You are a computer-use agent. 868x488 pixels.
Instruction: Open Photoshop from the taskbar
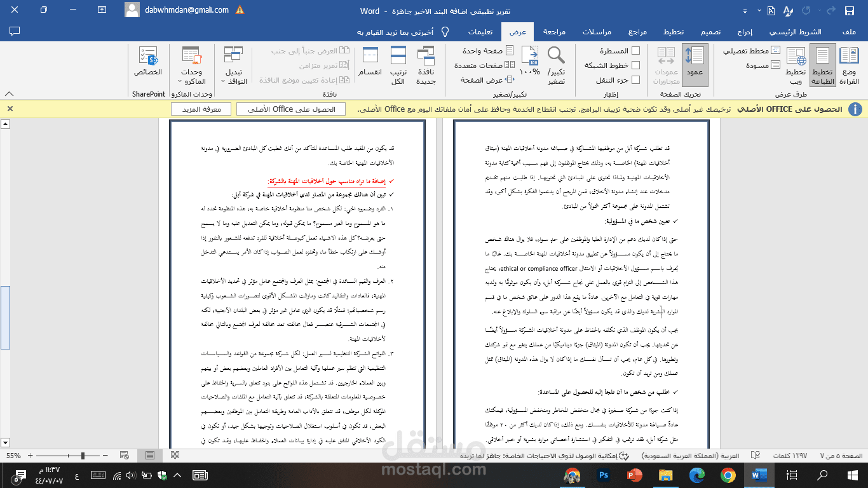(604, 475)
